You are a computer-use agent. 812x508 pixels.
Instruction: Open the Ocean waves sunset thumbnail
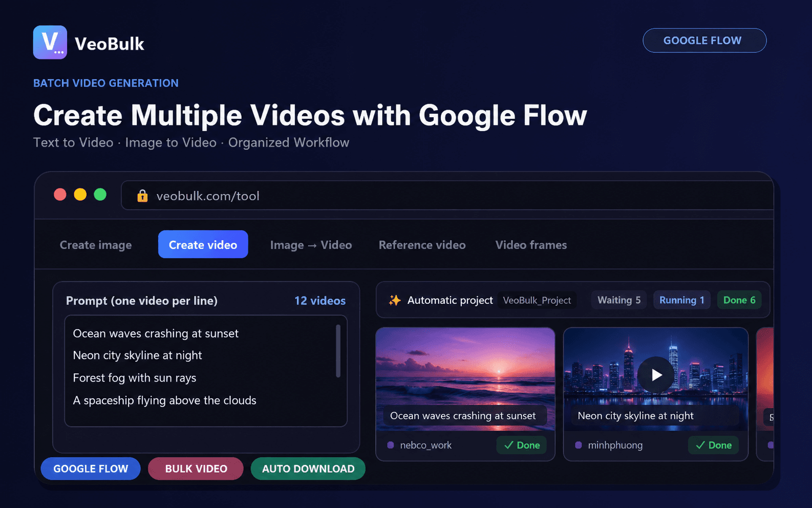pyautogui.click(x=465, y=379)
